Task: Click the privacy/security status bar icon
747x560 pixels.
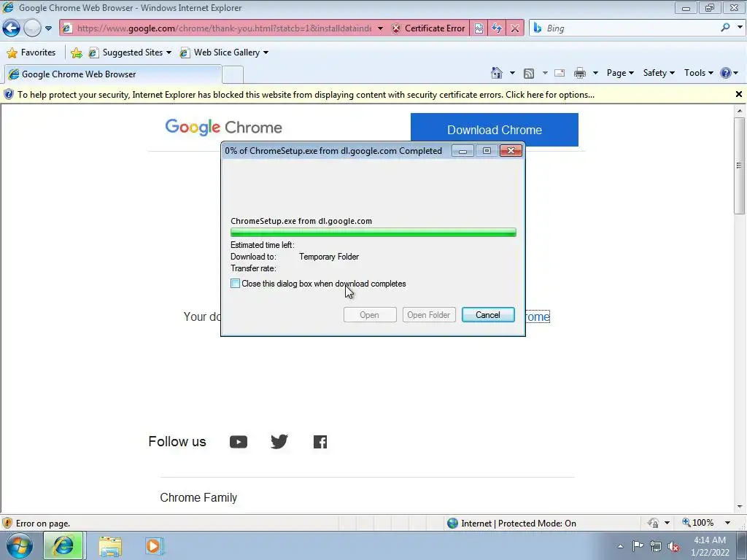Action: 653,524
